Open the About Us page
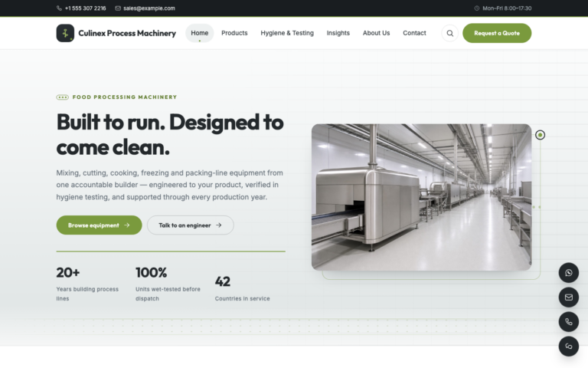The width and height of the screenshot is (588, 368). [x=376, y=33]
